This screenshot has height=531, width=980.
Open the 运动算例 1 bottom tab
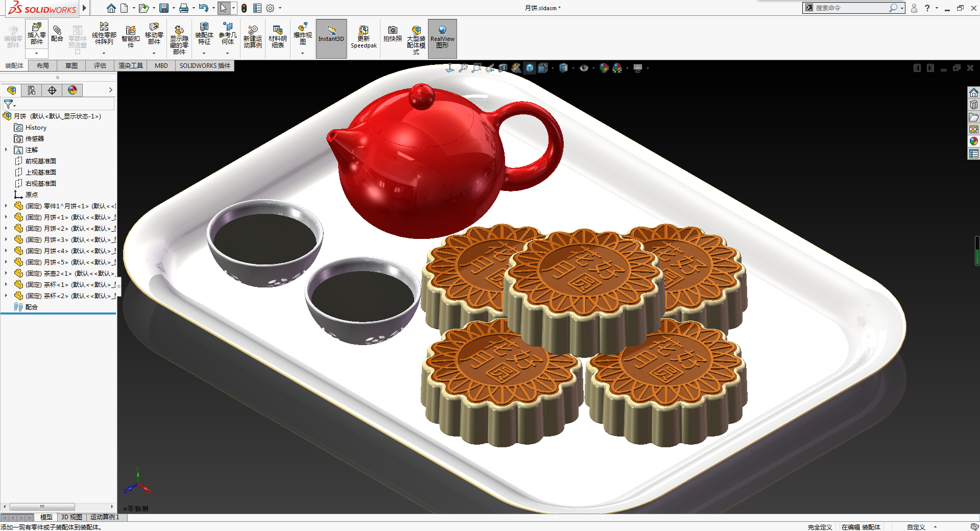105,517
